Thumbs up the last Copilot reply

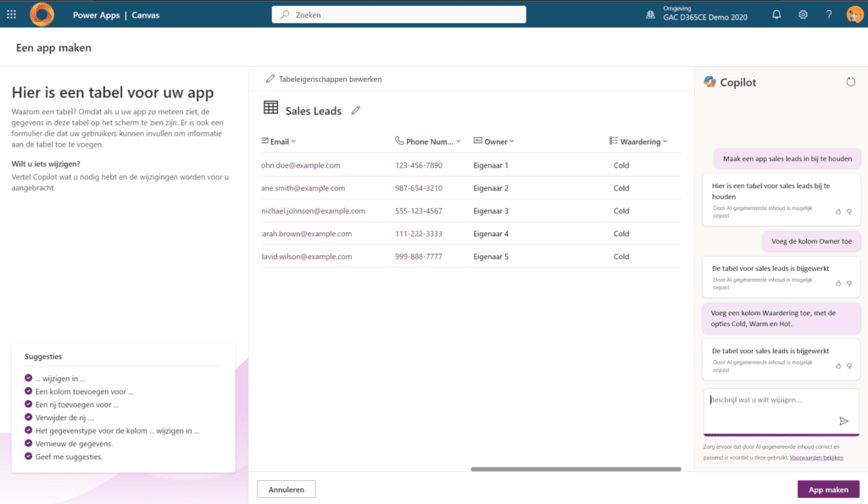click(838, 366)
